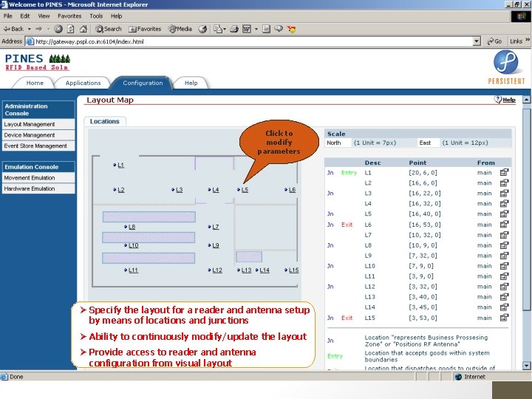Click the Persistent logo
Viewport: 532px width, 399px height.
tap(506, 67)
